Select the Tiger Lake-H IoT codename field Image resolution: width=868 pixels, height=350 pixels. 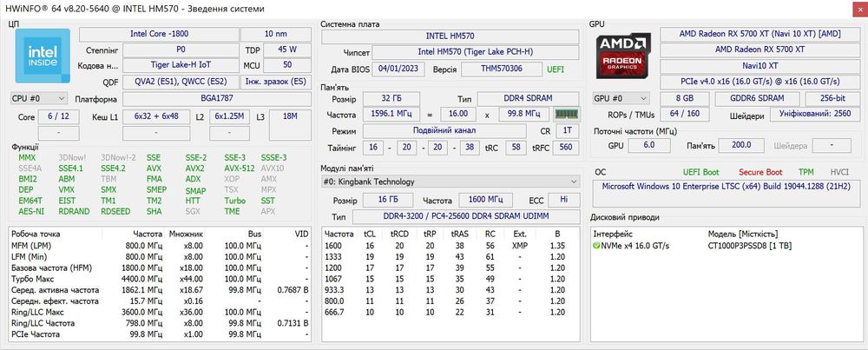(181, 65)
